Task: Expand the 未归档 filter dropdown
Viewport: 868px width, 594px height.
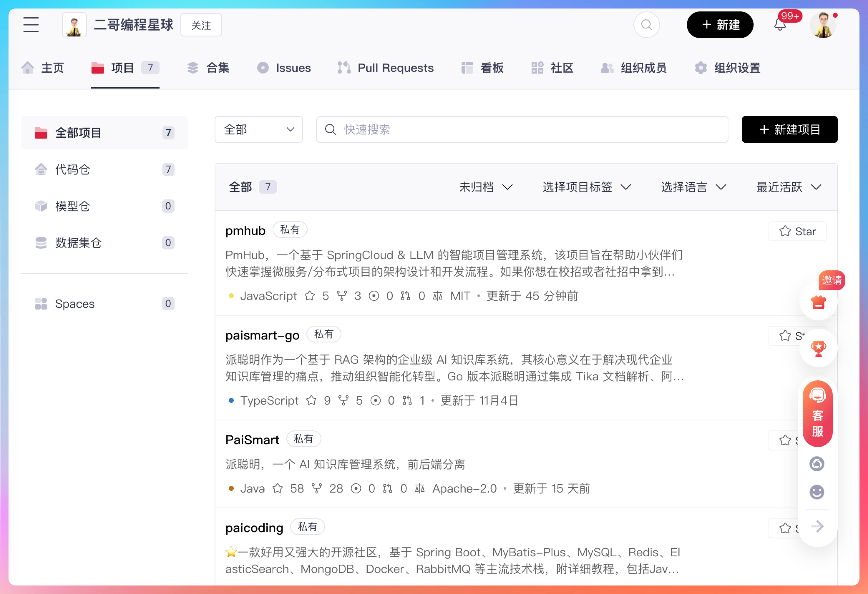Action: [x=485, y=187]
